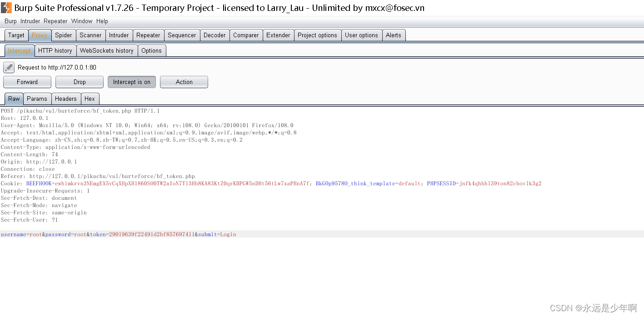Go to the Spider tab
644x317 pixels.
[64, 35]
